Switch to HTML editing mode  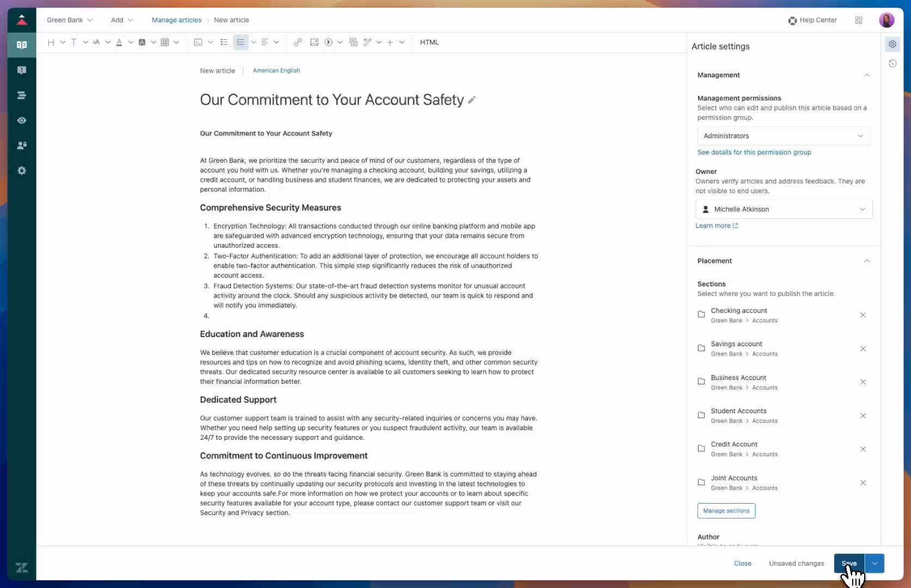click(x=429, y=42)
